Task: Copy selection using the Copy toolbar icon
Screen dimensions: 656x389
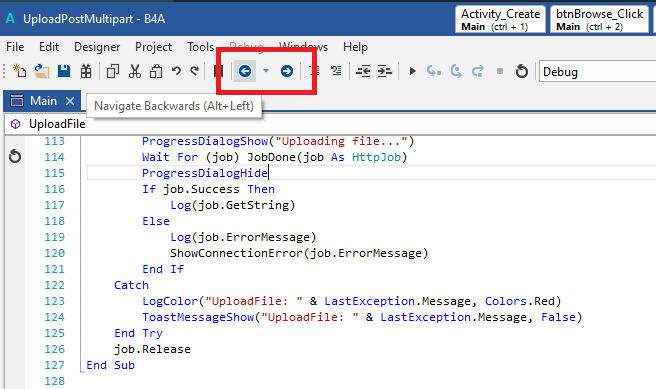Action: click(x=113, y=71)
